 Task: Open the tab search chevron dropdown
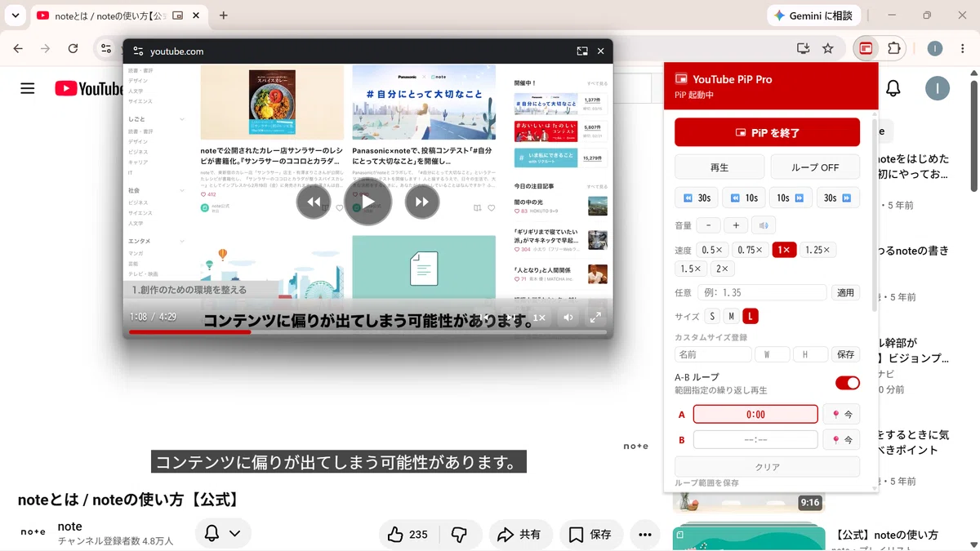point(15,16)
